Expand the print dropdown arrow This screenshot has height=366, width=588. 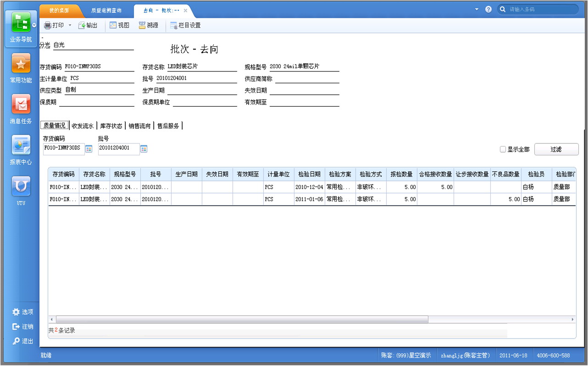(x=70, y=25)
